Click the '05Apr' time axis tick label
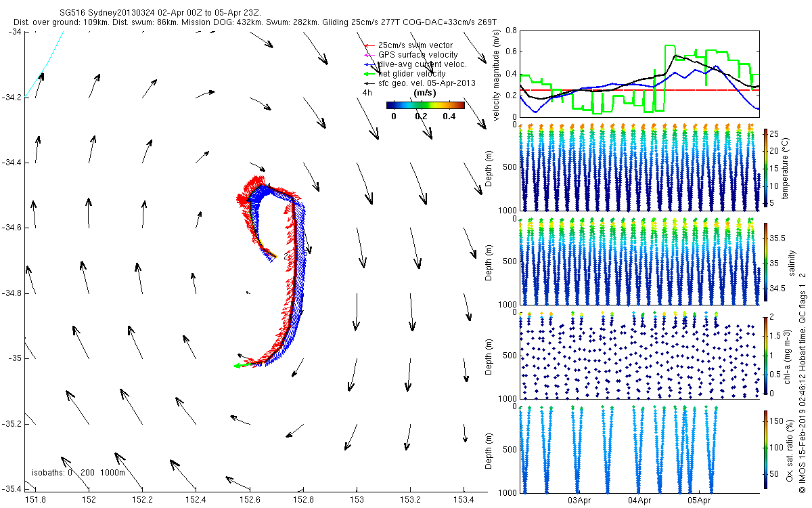This screenshot has height=508, width=812. click(x=700, y=501)
